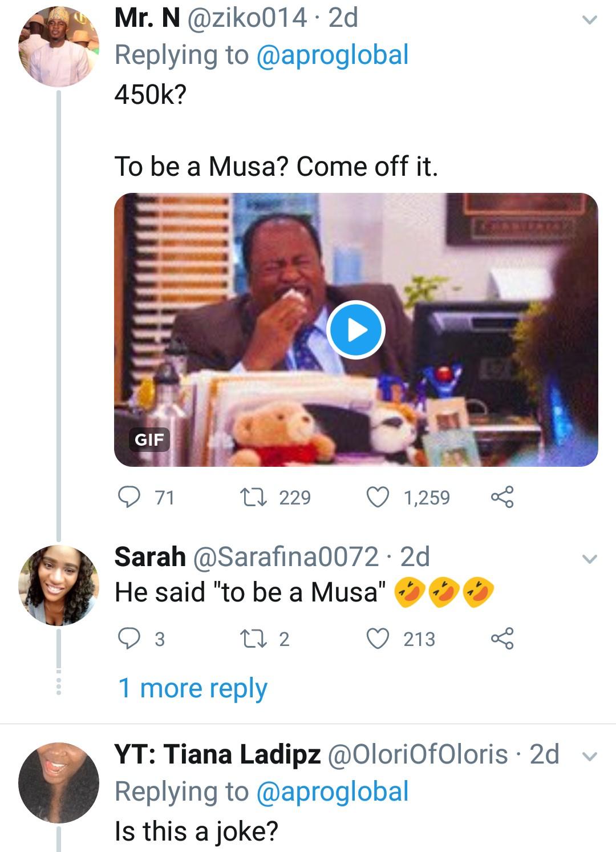Reply to Sarah's tweet

pyautogui.click(x=129, y=639)
